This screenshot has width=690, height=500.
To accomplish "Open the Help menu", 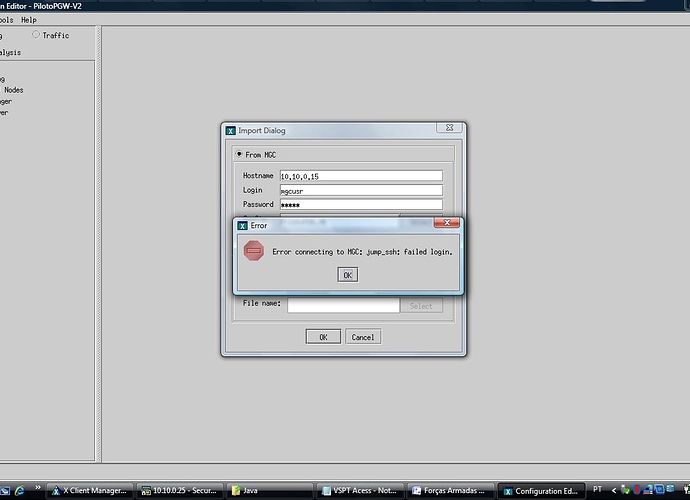I will (x=29, y=20).
